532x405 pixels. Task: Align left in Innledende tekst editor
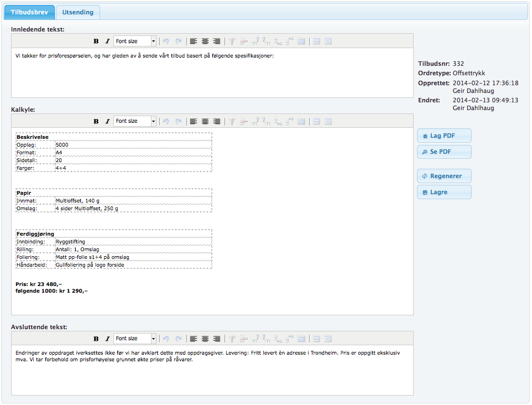(x=194, y=41)
